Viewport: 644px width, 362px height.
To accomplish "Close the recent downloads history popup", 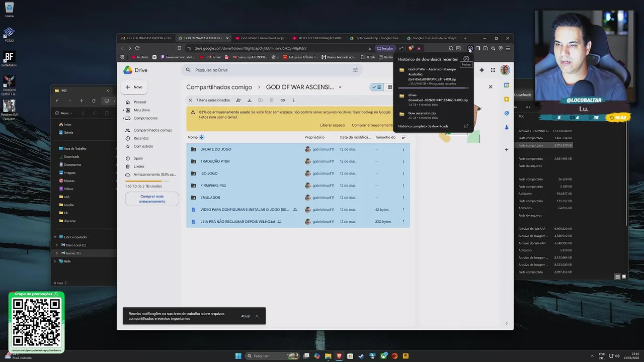I will tap(466, 59).
